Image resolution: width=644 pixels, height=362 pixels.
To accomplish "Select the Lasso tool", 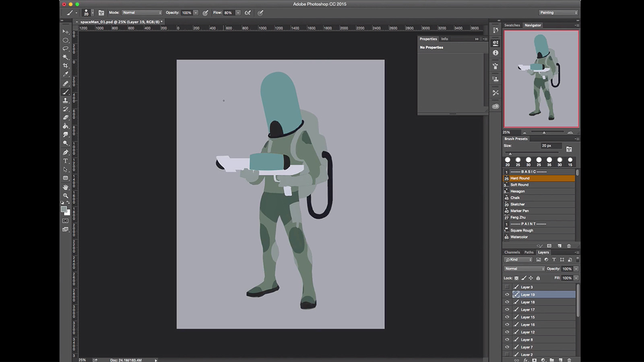I will coord(65,48).
